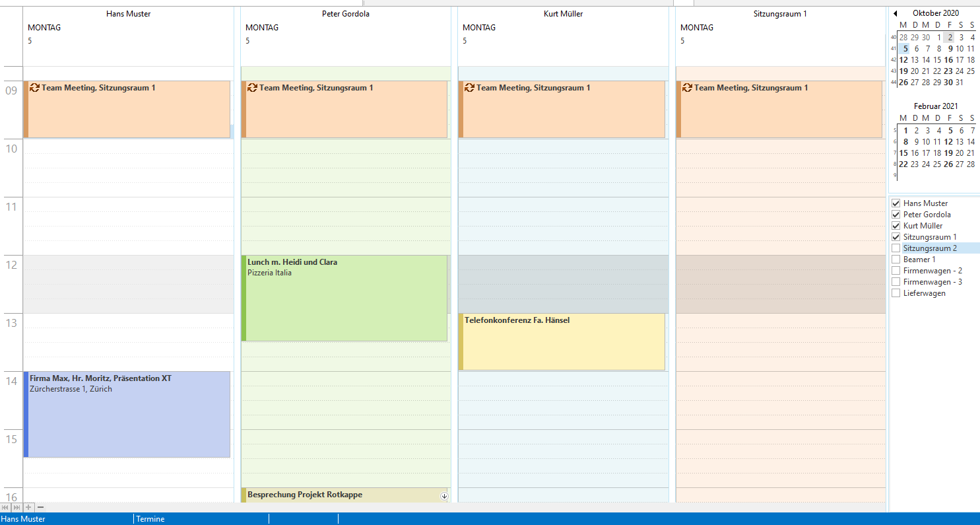
Task: Click the recurrence icon on Peter Gordola's Team Meeting
Action: tap(252, 87)
